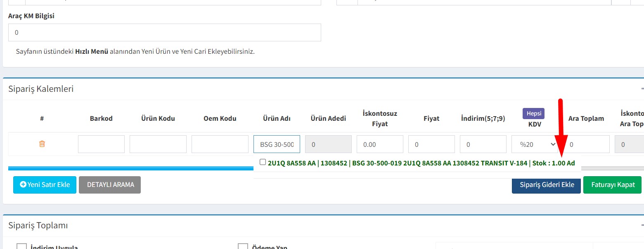Image resolution: width=644 pixels, height=249 pixels.
Task: Click the purple Hepsi badge above KDV
Action: pyautogui.click(x=533, y=113)
